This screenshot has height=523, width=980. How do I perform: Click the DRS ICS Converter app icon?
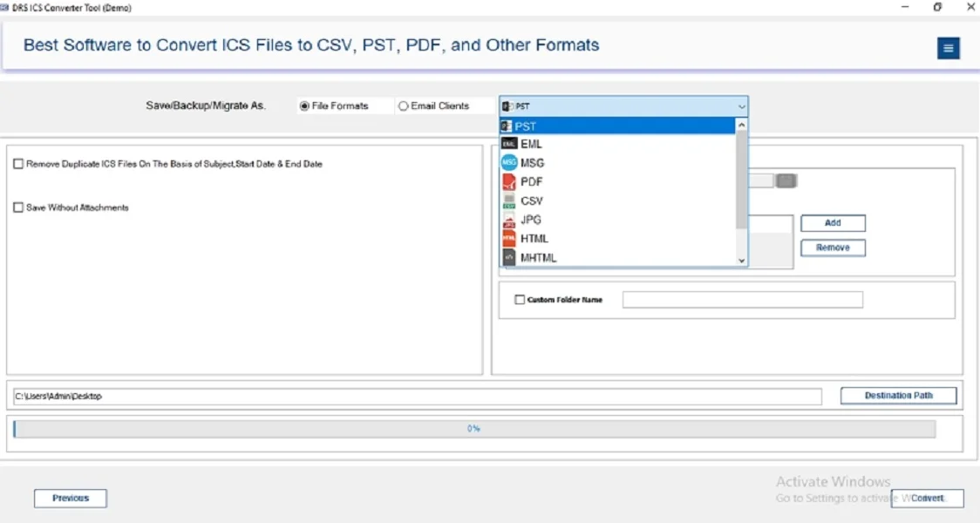coord(4,8)
